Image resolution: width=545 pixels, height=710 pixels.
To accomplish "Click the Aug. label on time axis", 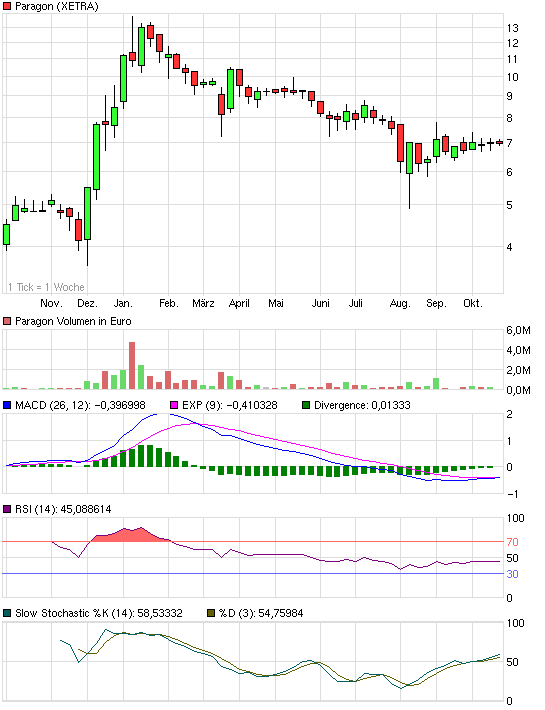I will coord(400,303).
